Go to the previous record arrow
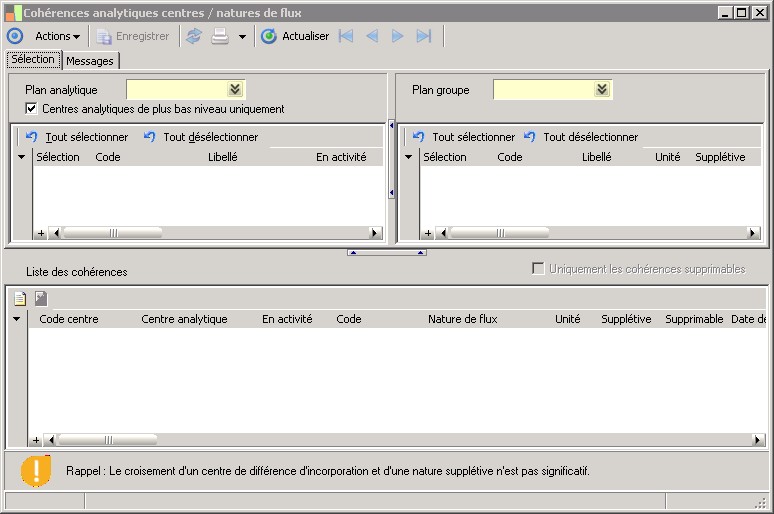The width and height of the screenshot is (774, 514). [x=372, y=36]
